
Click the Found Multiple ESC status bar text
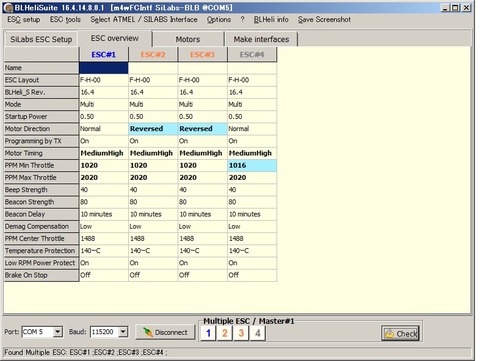coord(86,352)
